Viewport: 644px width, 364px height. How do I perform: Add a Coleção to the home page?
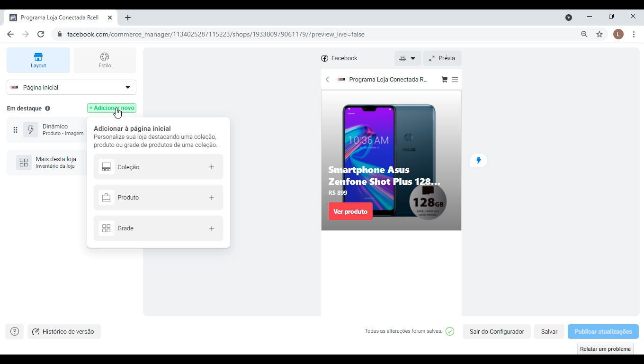pos(158,167)
